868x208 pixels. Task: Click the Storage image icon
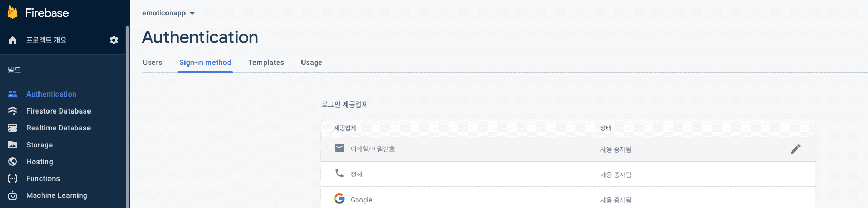pyautogui.click(x=13, y=145)
